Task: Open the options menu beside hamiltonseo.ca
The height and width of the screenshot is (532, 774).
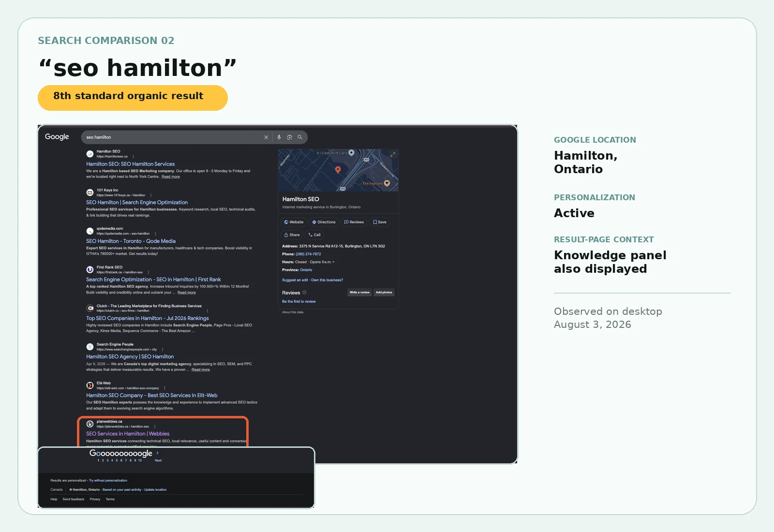Action: point(134,157)
